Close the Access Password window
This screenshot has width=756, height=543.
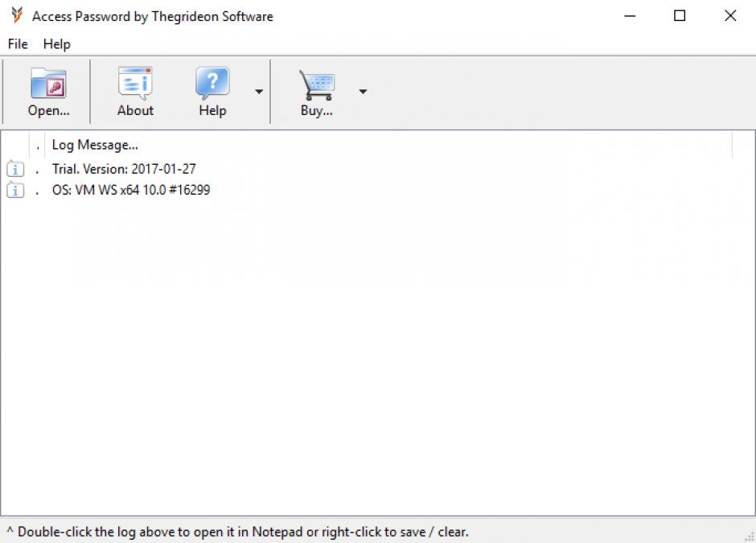click(730, 16)
